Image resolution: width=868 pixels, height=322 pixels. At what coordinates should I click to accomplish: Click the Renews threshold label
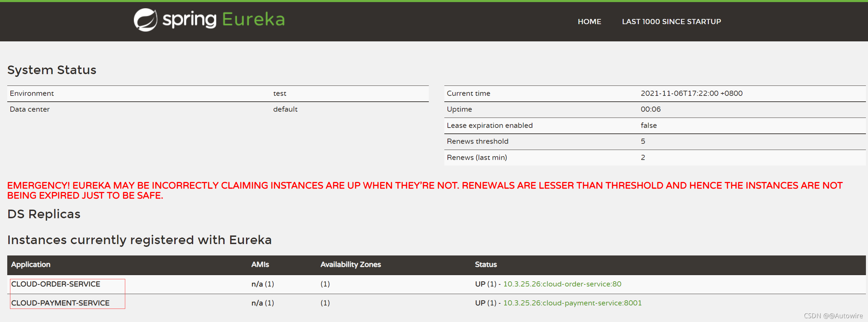click(477, 141)
